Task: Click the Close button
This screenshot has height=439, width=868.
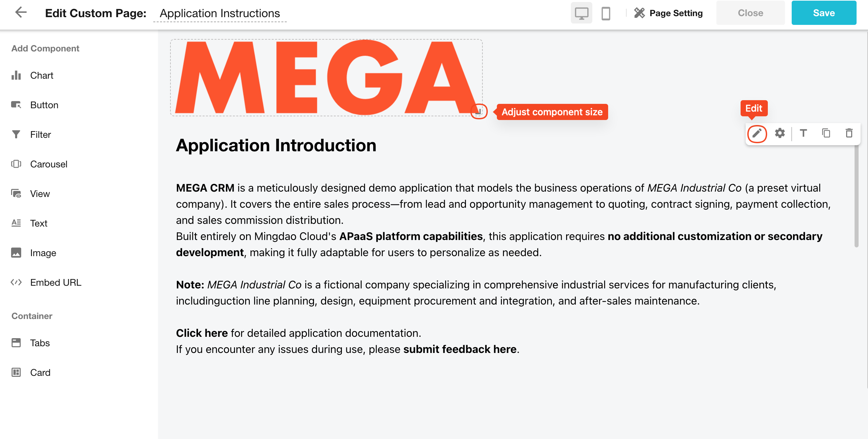Action: tap(750, 13)
